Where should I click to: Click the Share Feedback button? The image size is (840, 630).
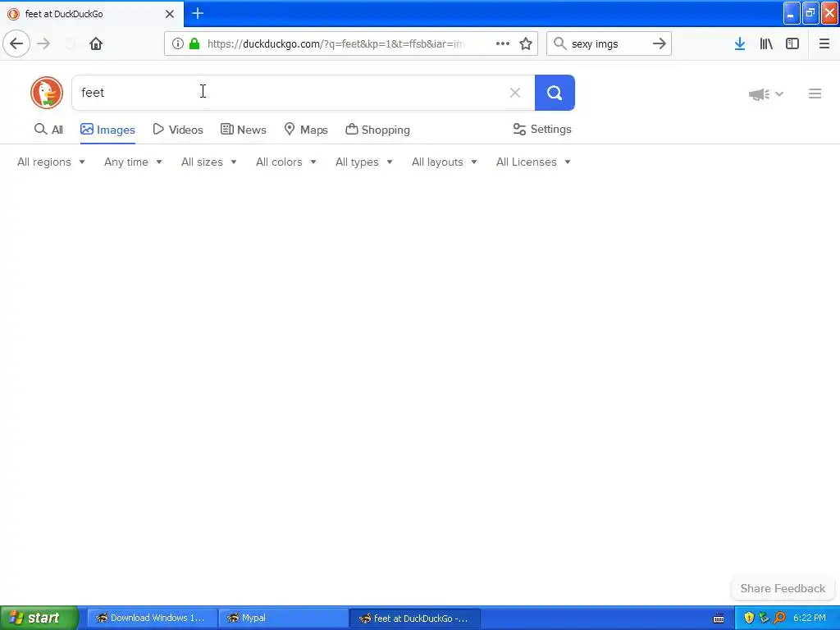tap(783, 588)
